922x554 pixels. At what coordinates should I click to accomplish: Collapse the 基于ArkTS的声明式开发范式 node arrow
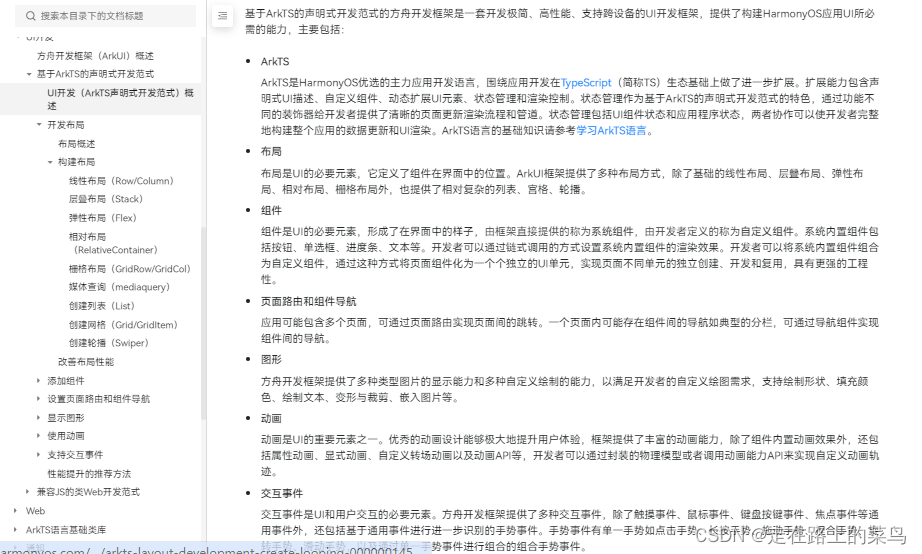[29, 74]
